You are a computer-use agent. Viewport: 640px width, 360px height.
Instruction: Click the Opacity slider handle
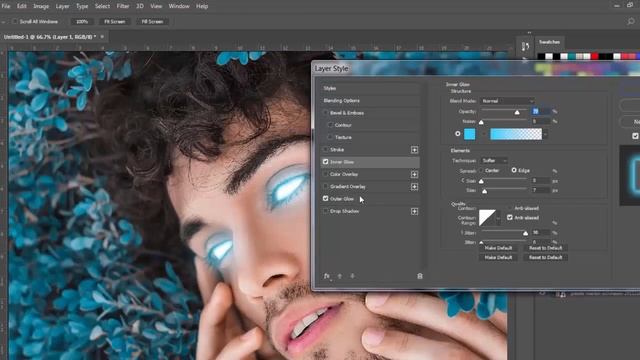[517, 112]
